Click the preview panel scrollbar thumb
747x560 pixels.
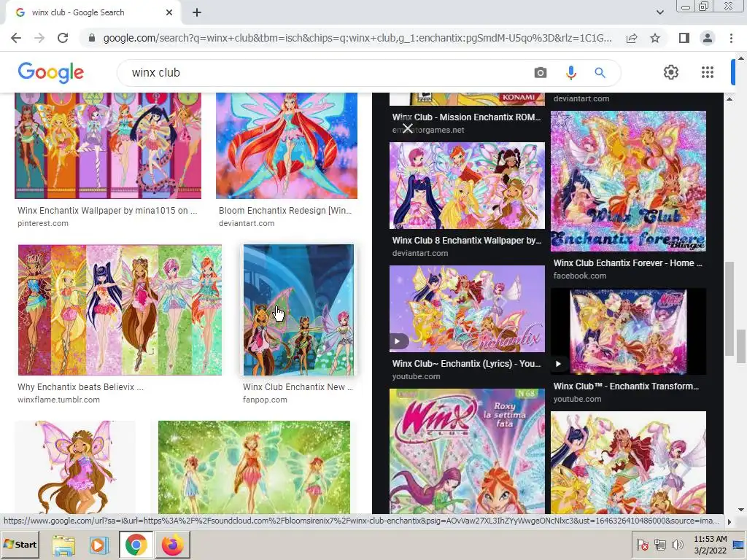tap(729, 308)
